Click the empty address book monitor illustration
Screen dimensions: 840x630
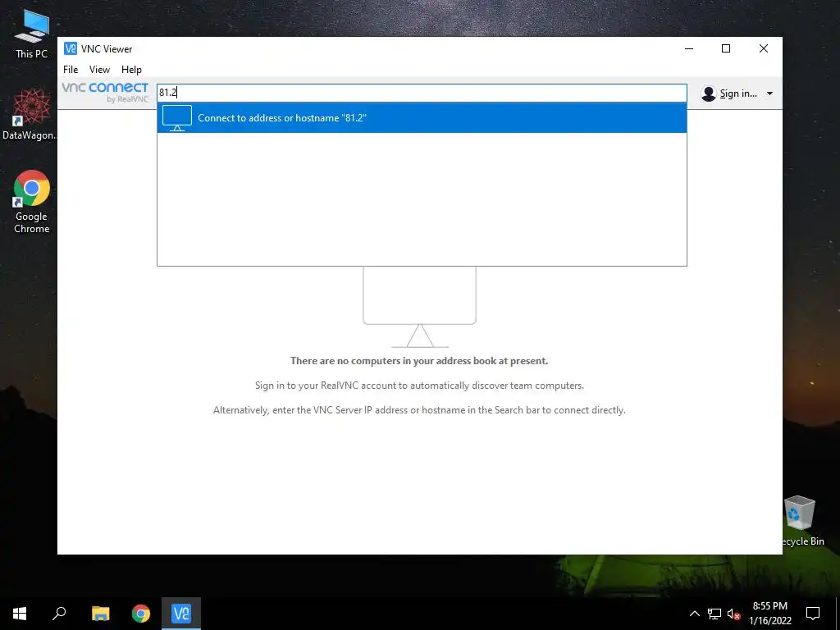(419, 307)
